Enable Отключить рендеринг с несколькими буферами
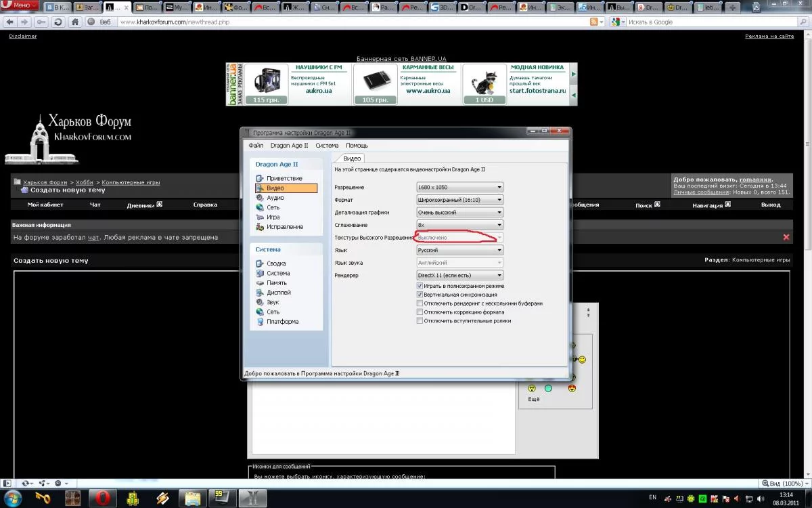This screenshot has width=812, height=508. point(420,303)
